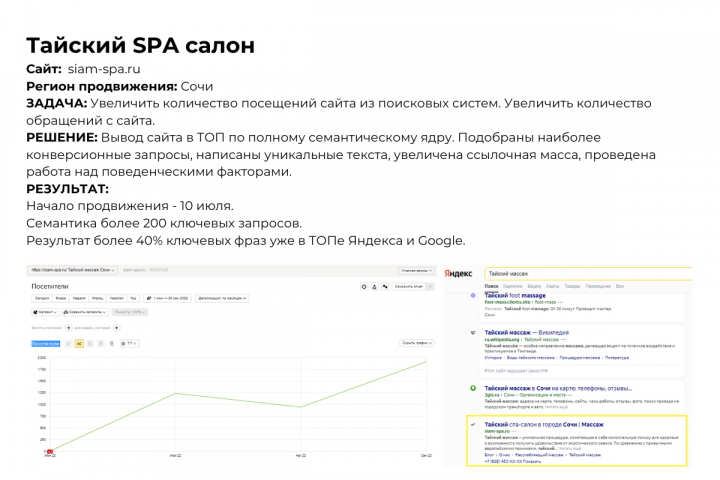Viewport: 720px width, 480px height.
Task: Select the Вчера period tab
Action: point(61,298)
